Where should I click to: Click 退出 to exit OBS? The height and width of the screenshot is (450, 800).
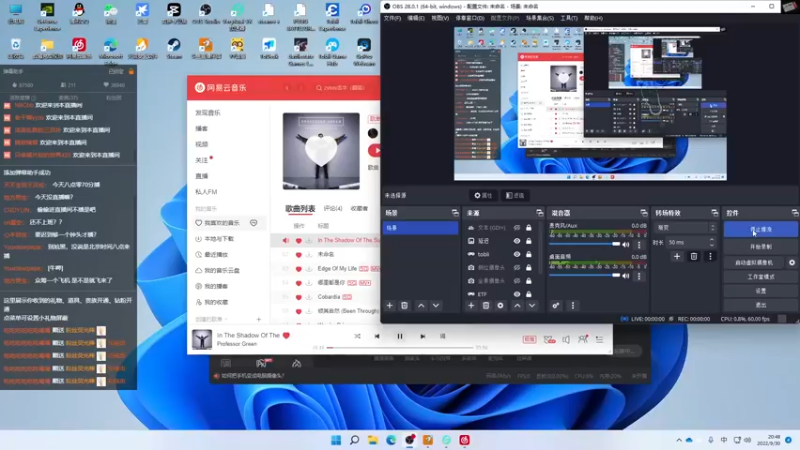click(761, 305)
